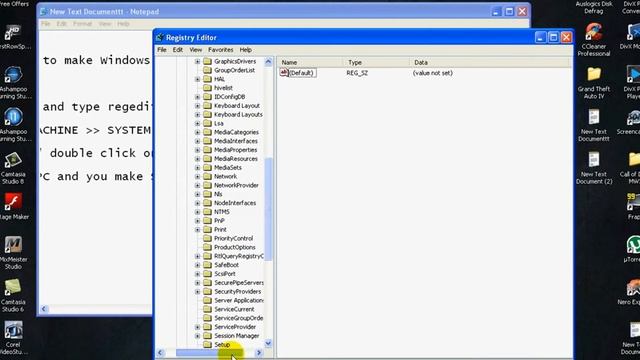Open the Registry Editor Edit menu
640x360 pixels.
click(x=178, y=50)
